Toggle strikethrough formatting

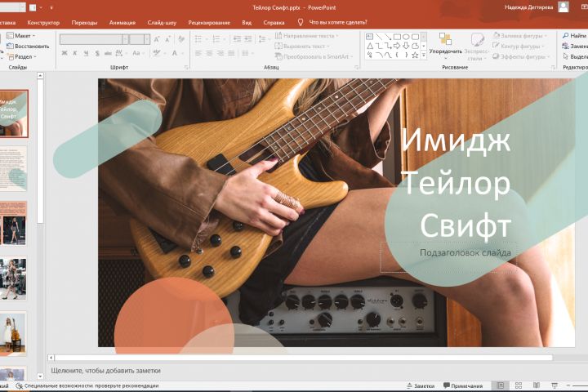pyautogui.click(x=108, y=53)
